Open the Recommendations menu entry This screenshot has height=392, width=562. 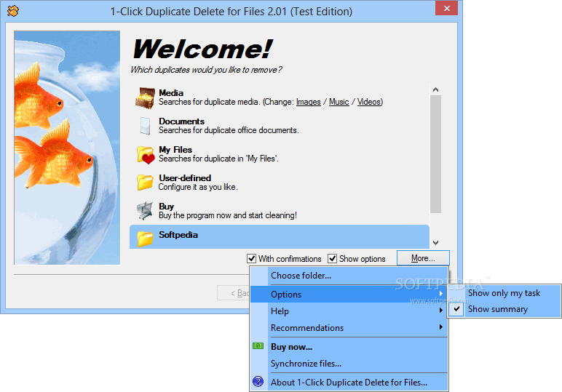click(x=349, y=328)
